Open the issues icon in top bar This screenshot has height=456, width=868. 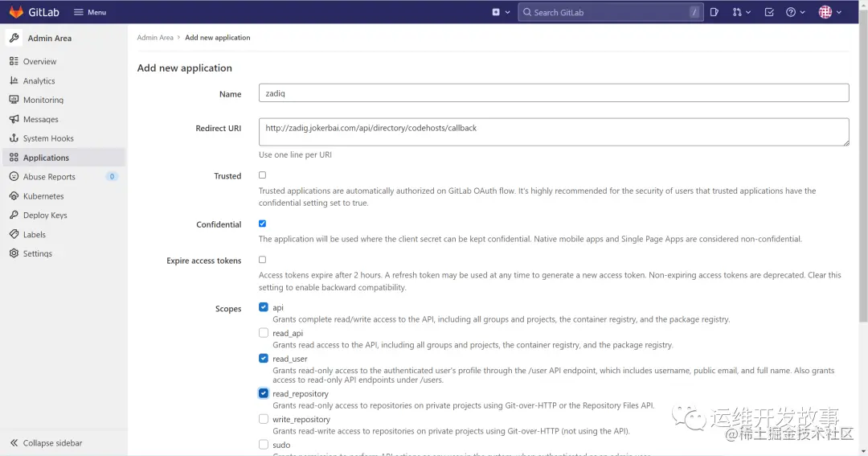coord(714,12)
